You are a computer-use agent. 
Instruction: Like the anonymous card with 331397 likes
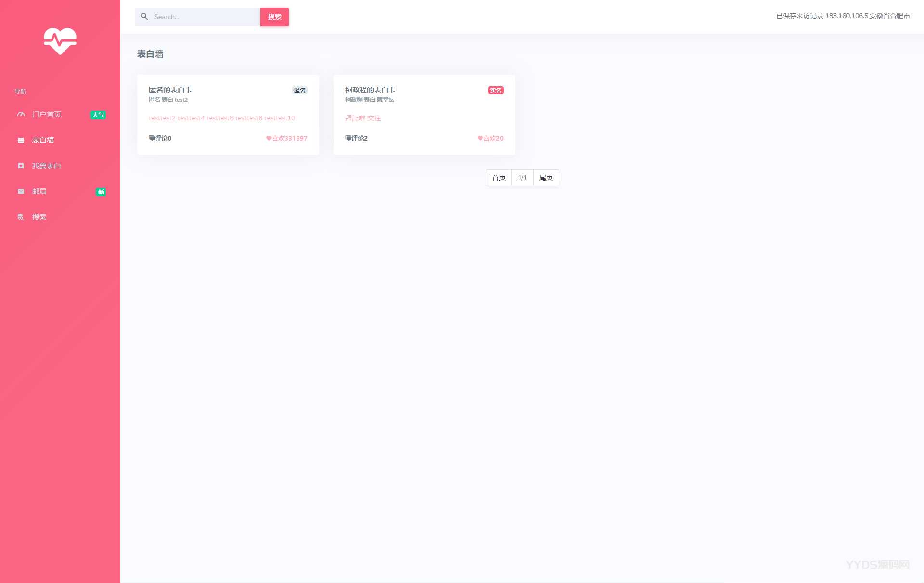coord(286,138)
